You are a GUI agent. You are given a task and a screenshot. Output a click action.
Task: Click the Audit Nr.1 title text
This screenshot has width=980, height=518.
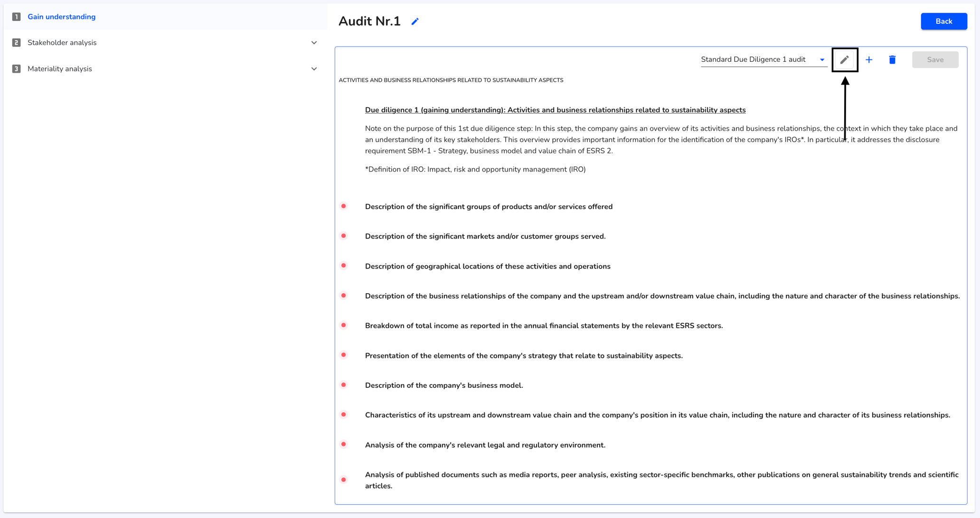click(x=369, y=21)
